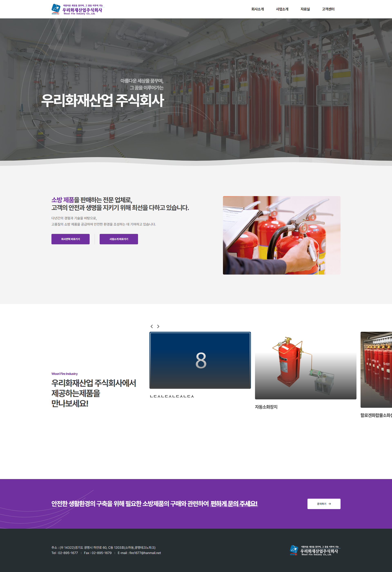The width and height of the screenshot is (392, 572).
Task: Click the fire extinguisher inspection photo
Action: coord(281,235)
